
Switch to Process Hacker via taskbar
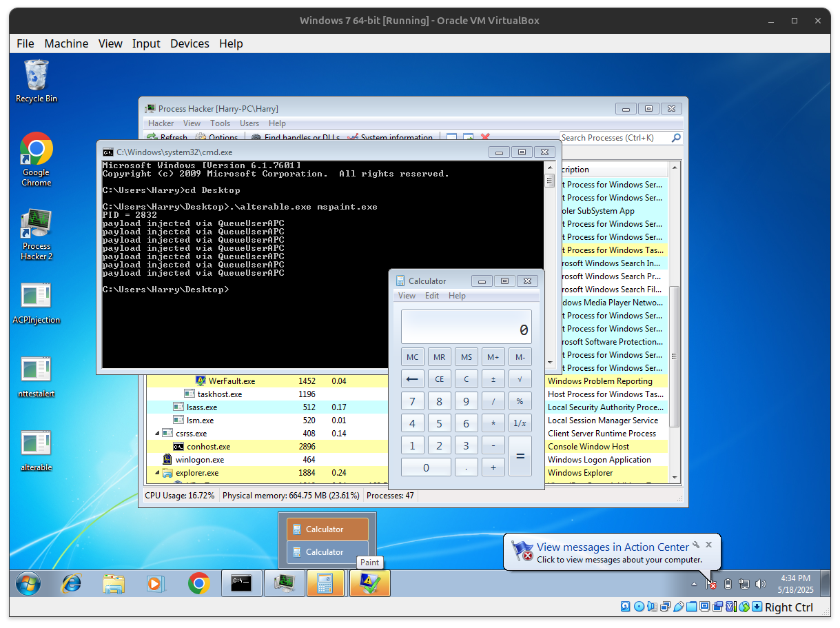(284, 584)
